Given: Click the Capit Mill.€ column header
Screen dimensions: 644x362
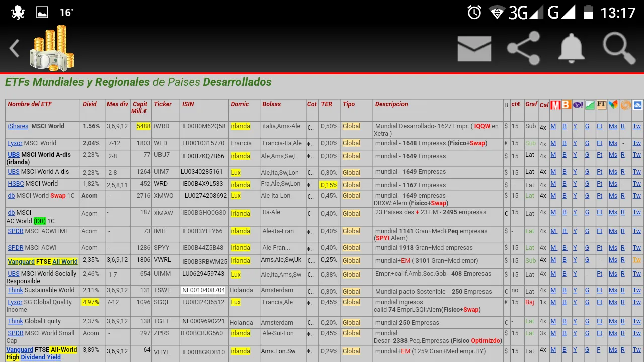Looking at the screenshot, I should click(140, 108).
